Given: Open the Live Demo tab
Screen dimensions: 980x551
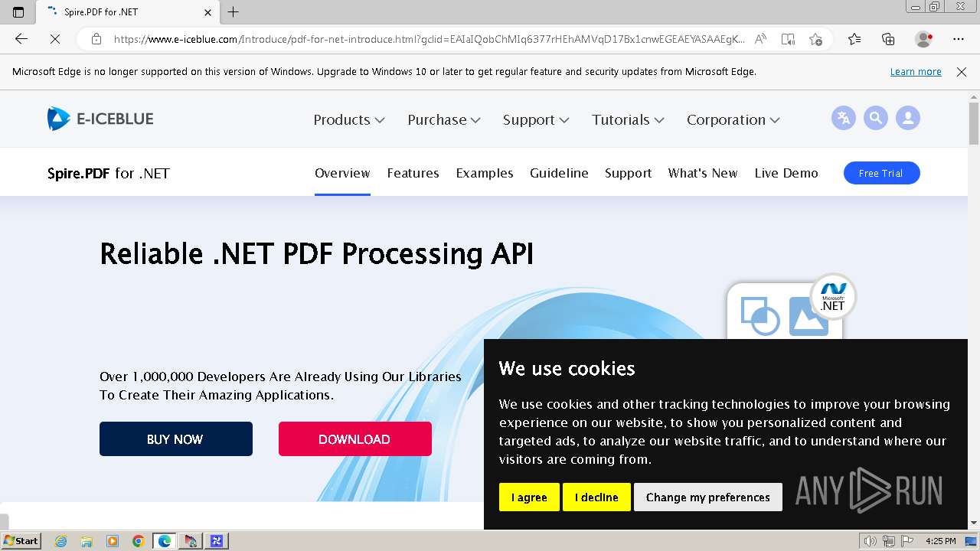Looking at the screenshot, I should (x=786, y=173).
